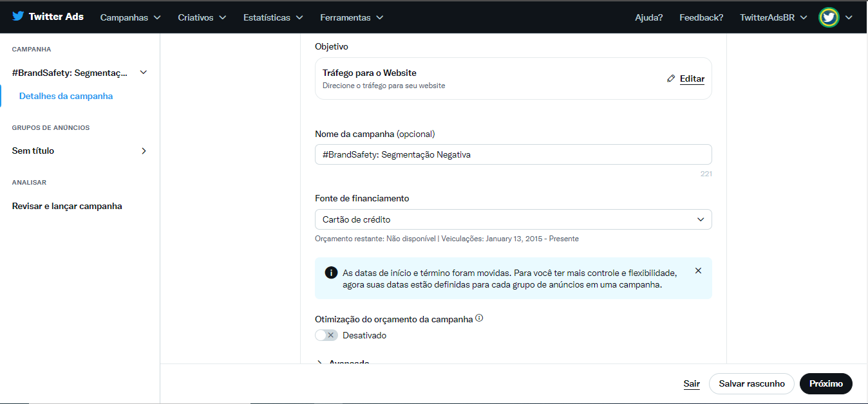The width and height of the screenshot is (868, 404).
Task: Click the Ajuda? link
Action: (649, 17)
